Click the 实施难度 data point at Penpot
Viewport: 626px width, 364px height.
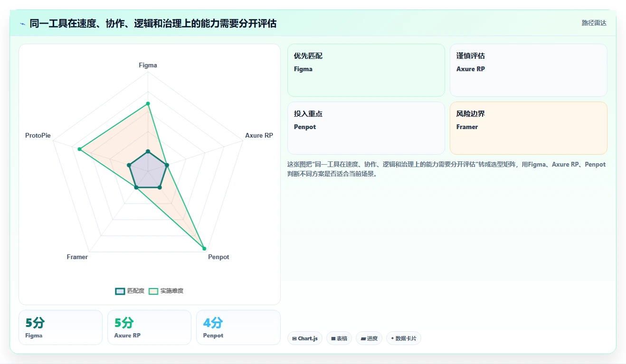click(204, 248)
